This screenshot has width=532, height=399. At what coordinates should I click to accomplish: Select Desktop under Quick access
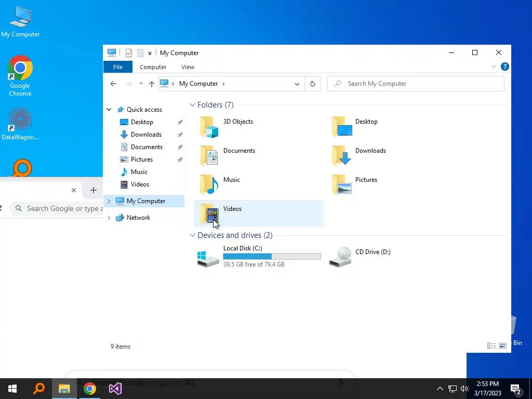pyautogui.click(x=142, y=122)
